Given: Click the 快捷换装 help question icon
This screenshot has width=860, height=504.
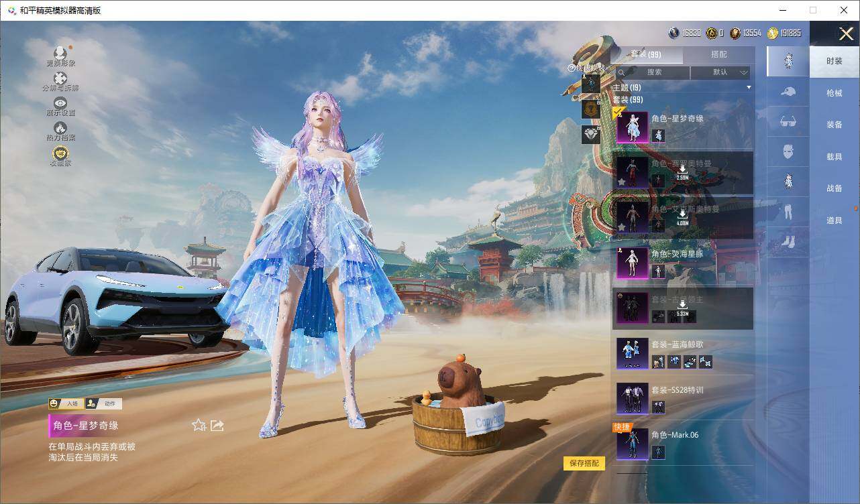Looking at the screenshot, I should coord(572,68).
